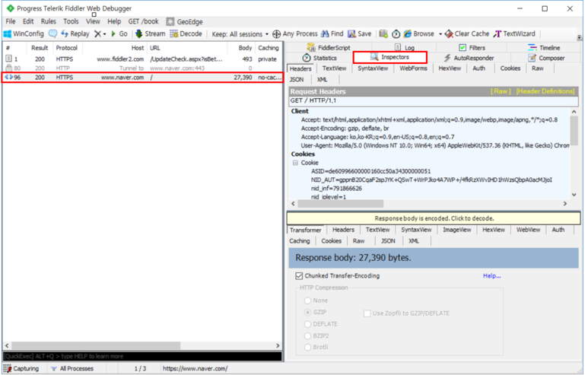Open the FiddlerScript tab
The width and height of the screenshot is (588, 375).
[329, 48]
